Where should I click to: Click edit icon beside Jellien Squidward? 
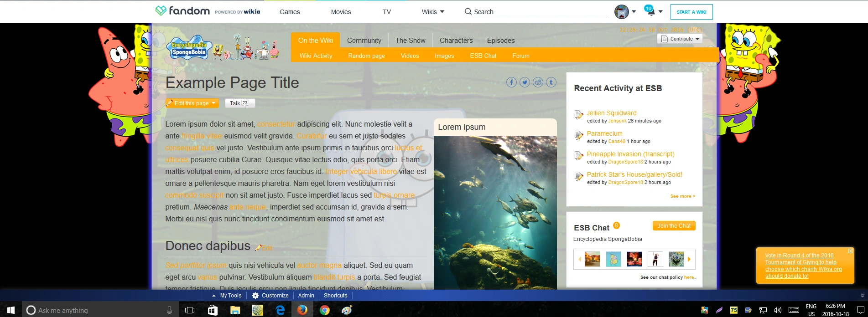click(579, 115)
